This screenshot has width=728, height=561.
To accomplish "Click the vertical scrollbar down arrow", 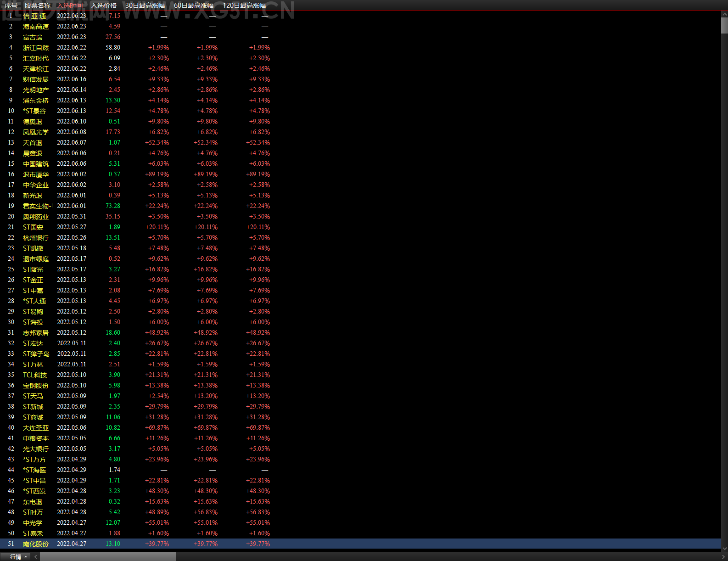I will [724, 548].
